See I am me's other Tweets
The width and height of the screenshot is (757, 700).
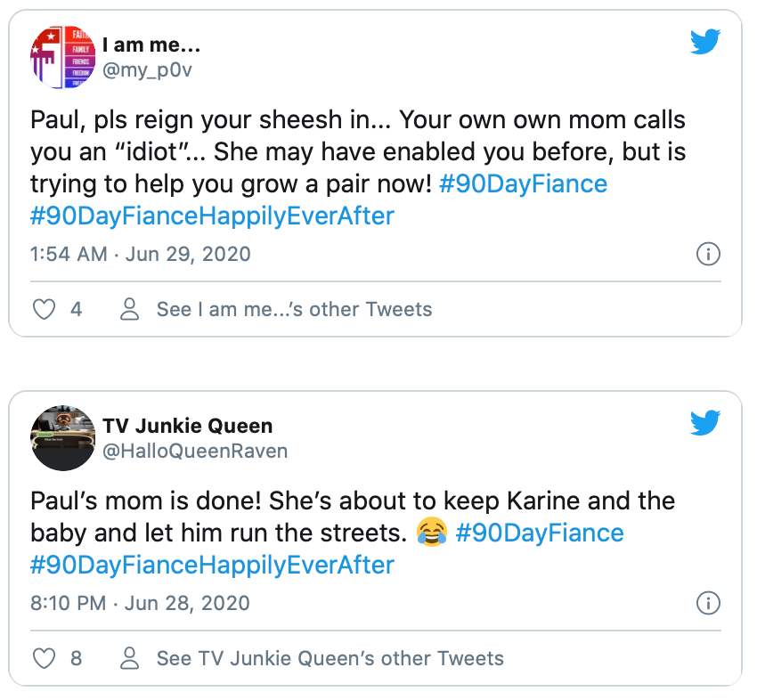coord(294,309)
